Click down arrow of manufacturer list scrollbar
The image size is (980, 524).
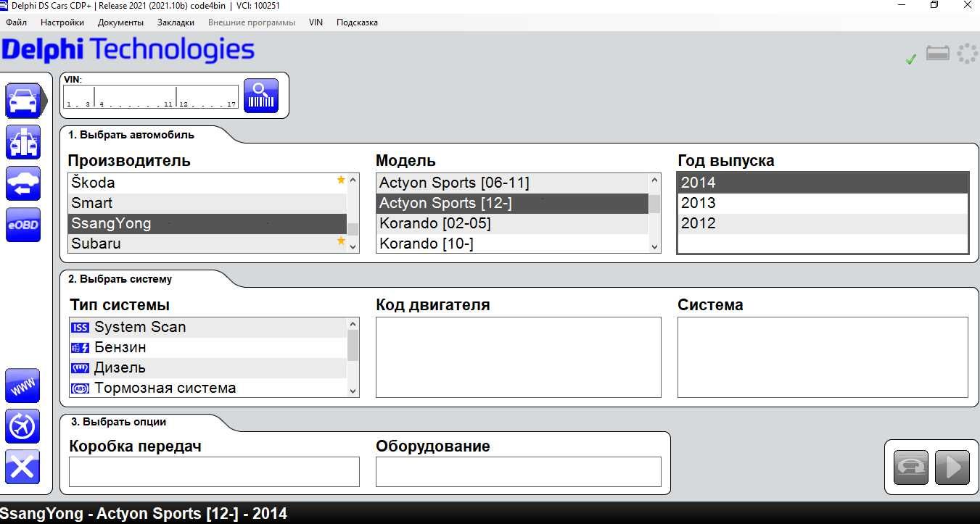coord(353,246)
